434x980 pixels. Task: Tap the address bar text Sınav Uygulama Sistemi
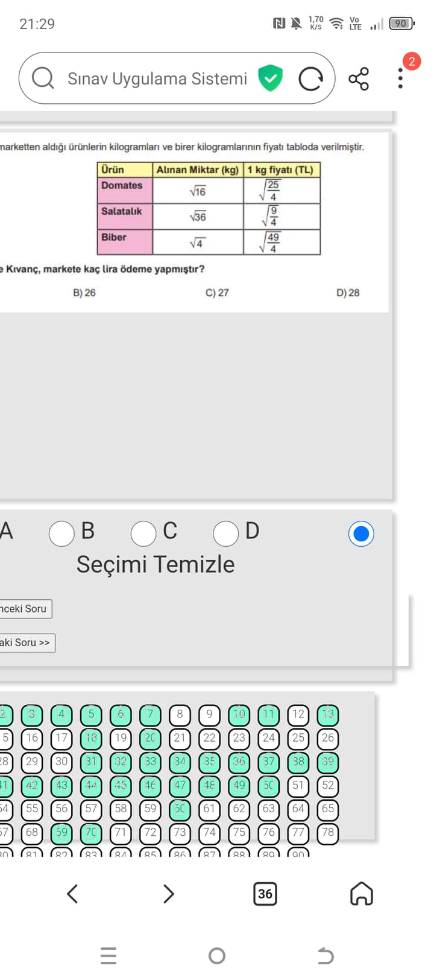point(157,78)
